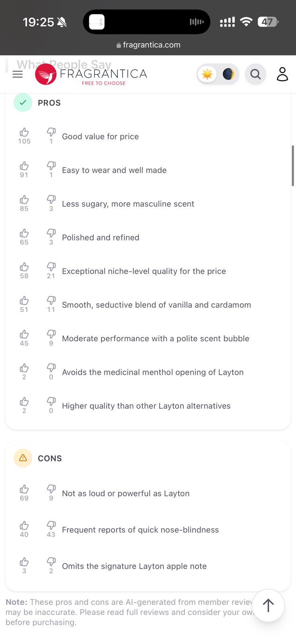The image size is (296, 644).
Task: Downvote 'Frequent reports of quick nose-blindness'
Action: point(51,526)
